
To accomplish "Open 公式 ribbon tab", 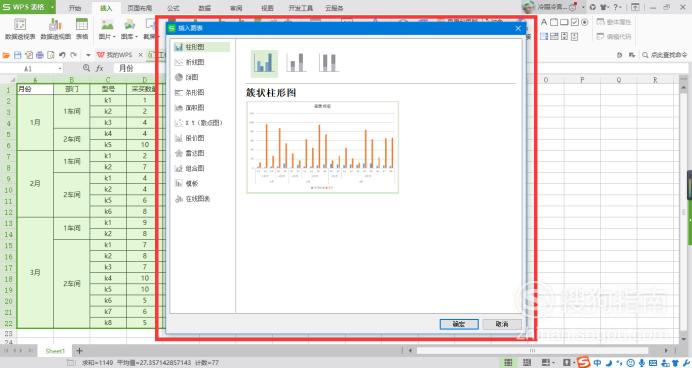I will (173, 8).
